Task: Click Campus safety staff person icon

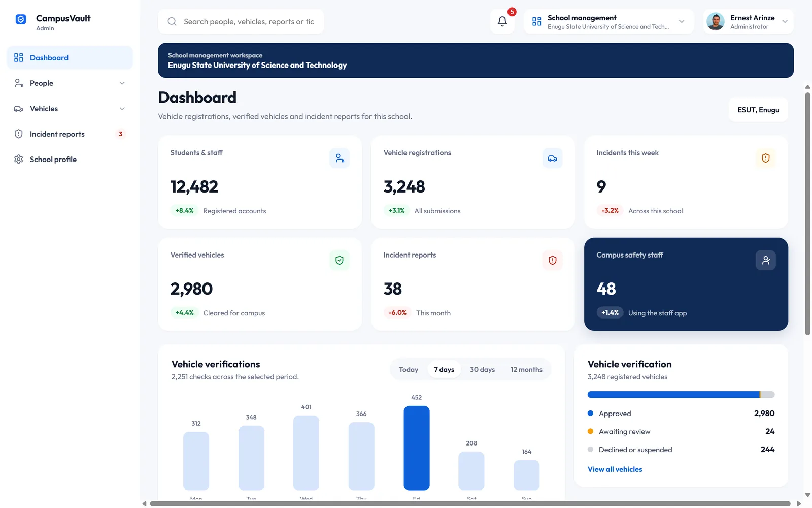Action: (765, 260)
